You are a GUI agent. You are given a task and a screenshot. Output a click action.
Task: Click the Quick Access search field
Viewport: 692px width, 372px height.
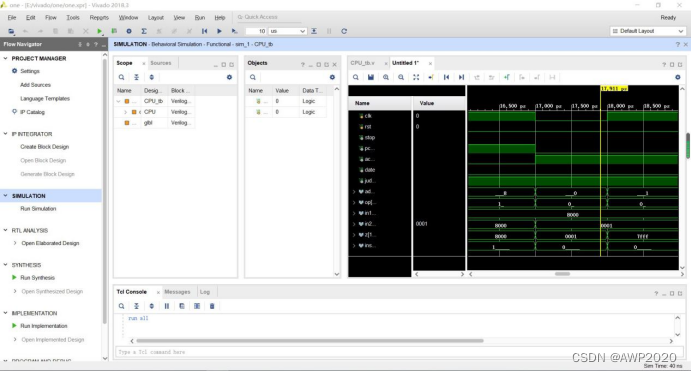coord(269,17)
